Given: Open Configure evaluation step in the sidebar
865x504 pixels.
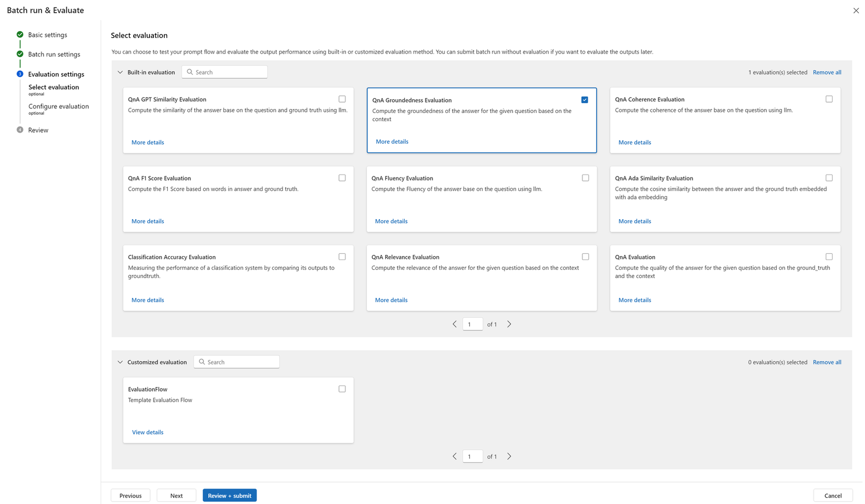Looking at the screenshot, I should [59, 106].
